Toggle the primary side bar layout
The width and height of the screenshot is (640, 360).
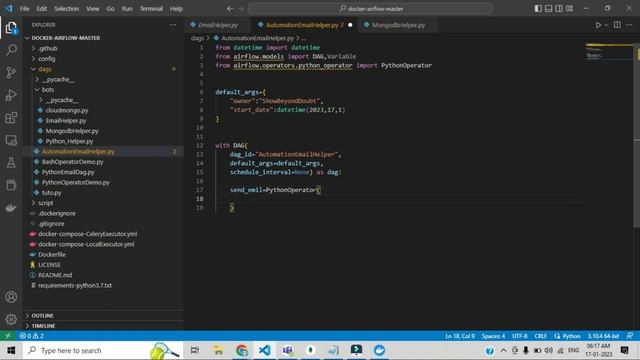(x=538, y=9)
